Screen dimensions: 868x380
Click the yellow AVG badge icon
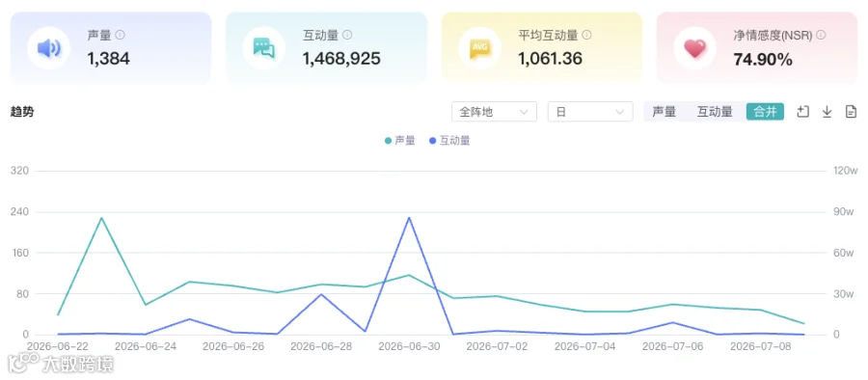[479, 48]
